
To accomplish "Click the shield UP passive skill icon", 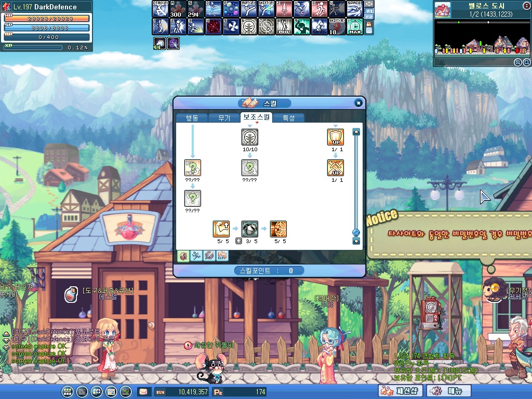I will coord(336,137).
